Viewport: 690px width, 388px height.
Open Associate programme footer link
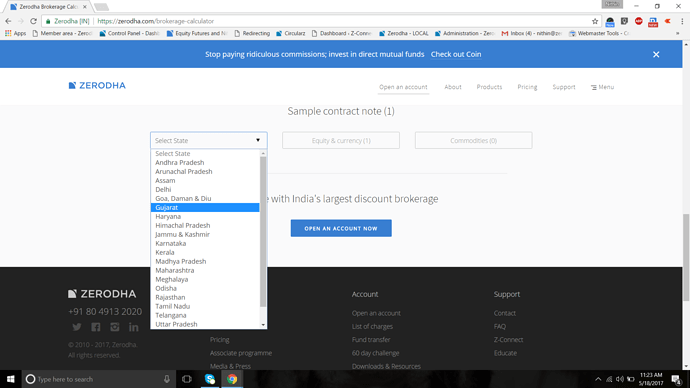click(x=241, y=353)
